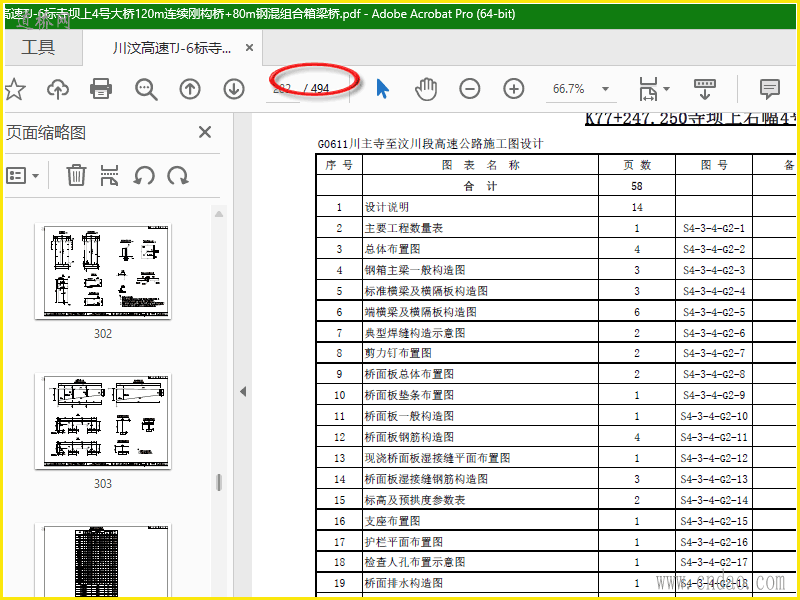The width and height of the screenshot is (800, 600).
Task: Click the thumbnail panel scroll up arrow
Action: [x=219, y=214]
